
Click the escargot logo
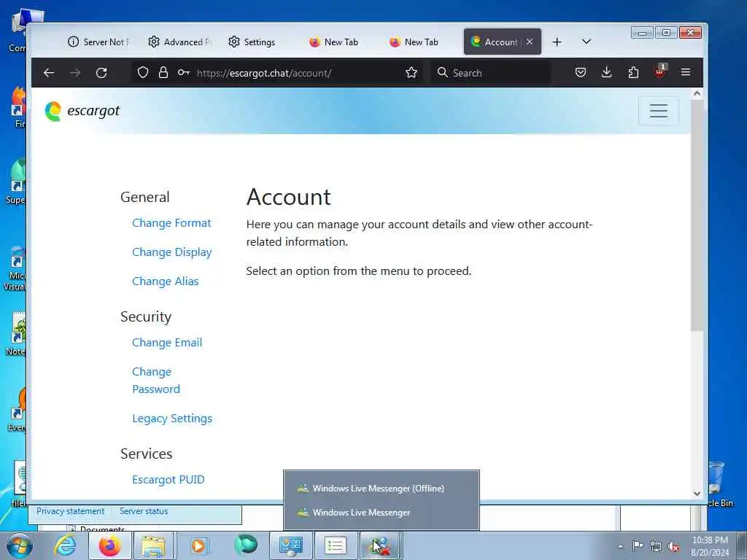(82, 111)
